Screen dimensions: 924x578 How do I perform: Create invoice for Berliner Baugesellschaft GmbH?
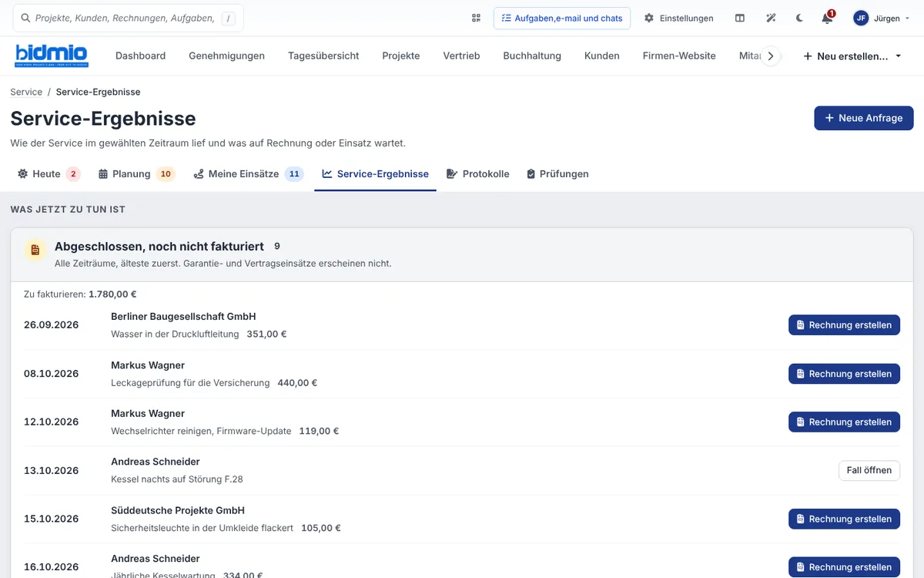click(844, 325)
